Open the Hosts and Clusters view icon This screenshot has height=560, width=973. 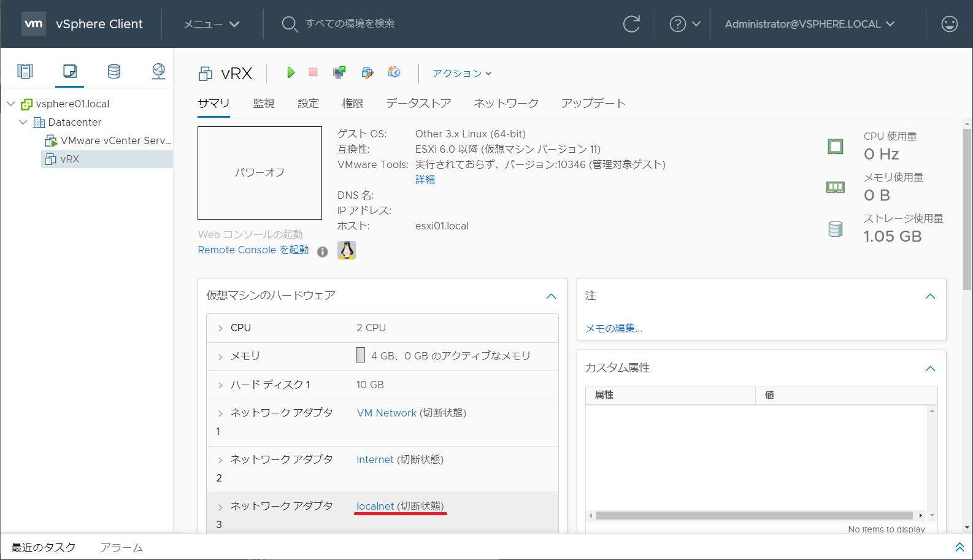point(25,71)
